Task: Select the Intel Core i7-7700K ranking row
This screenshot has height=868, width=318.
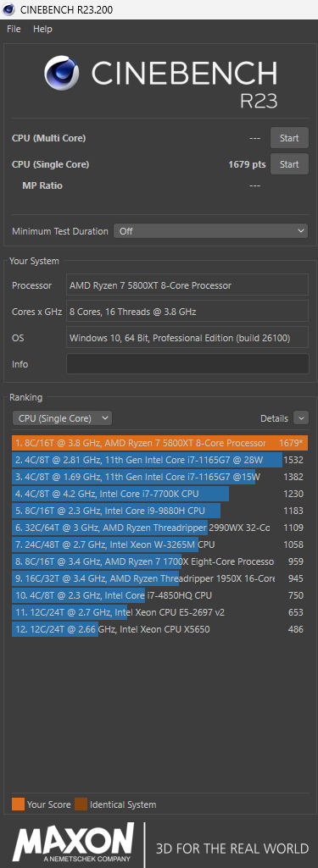Action: [x=159, y=494]
